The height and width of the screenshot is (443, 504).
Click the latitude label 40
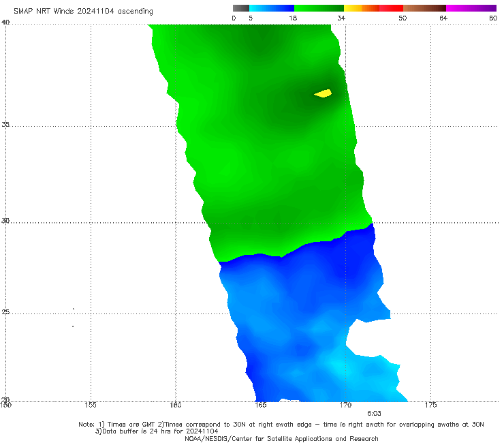point(5,22)
